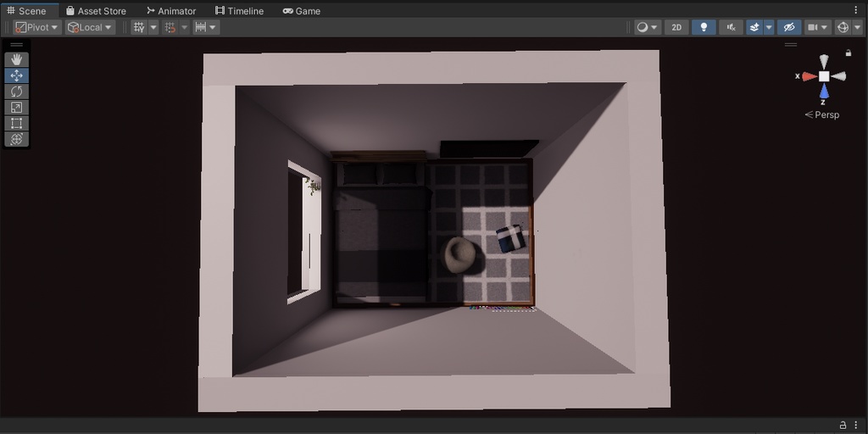868x434 pixels.
Task: Open the snap increment settings dropdown
Action: [x=206, y=27]
